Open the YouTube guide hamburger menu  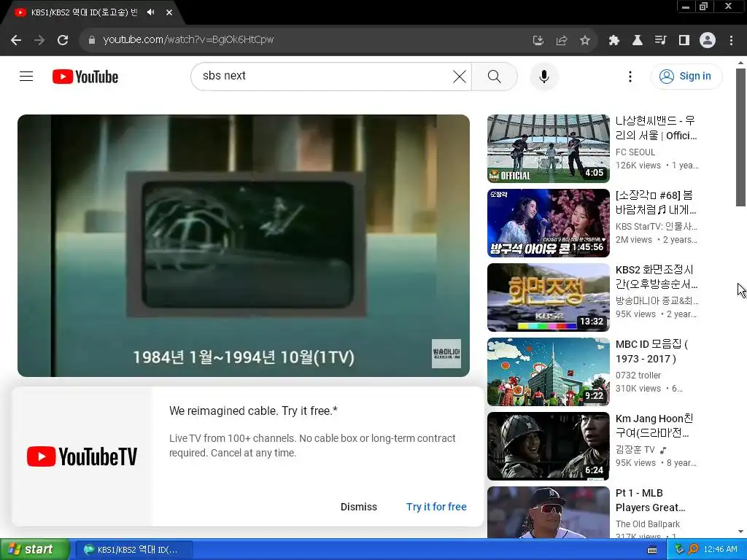[x=26, y=76]
